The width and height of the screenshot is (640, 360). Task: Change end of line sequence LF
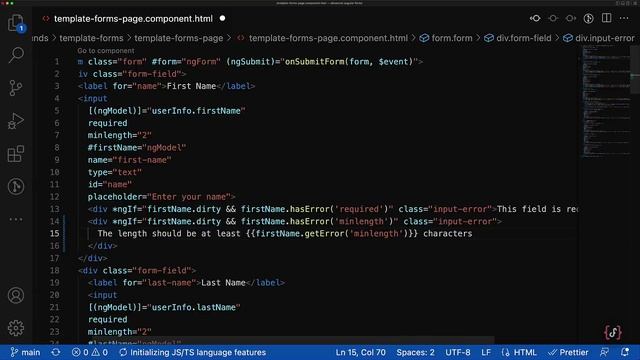tap(486, 352)
